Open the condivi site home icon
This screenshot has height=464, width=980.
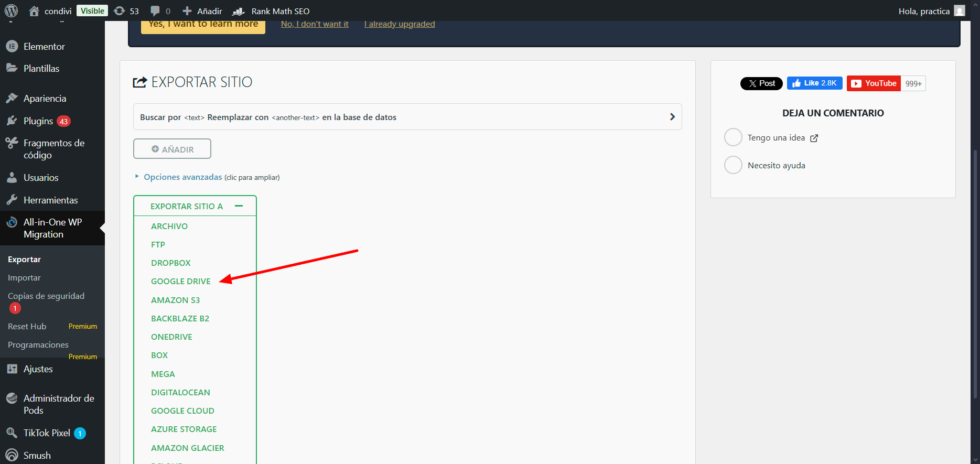(x=34, y=11)
